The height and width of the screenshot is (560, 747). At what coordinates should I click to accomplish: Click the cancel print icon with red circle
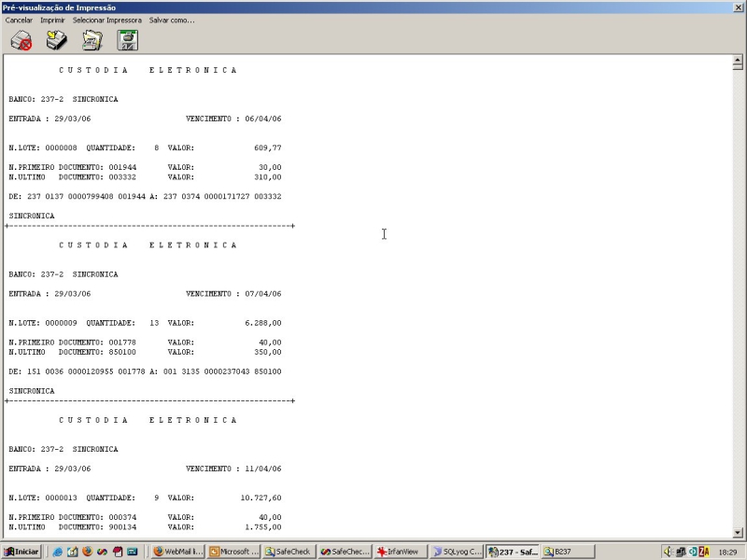(x=21, y=40)
